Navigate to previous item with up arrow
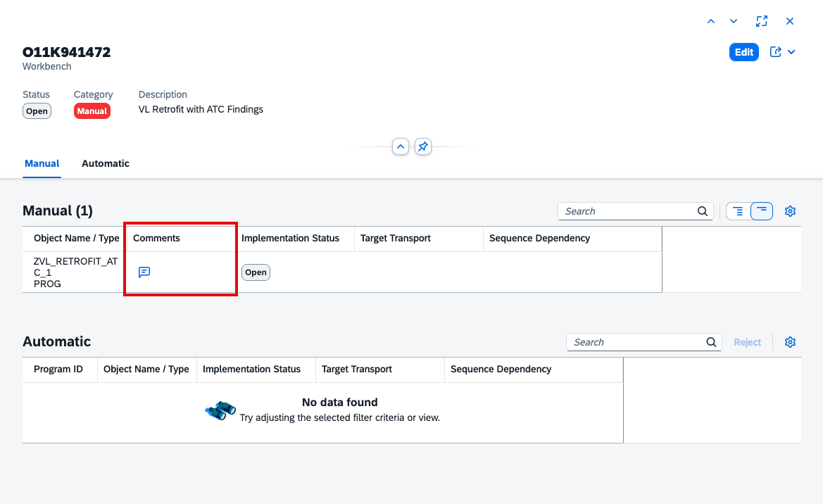Image resolution: width=823 pixels, height=504 pixels. click(x=710, y=22)
